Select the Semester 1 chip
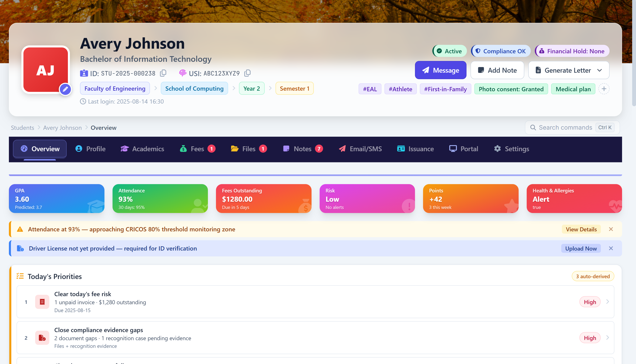Viewport: 636px width, 364px height. (294, 88)
